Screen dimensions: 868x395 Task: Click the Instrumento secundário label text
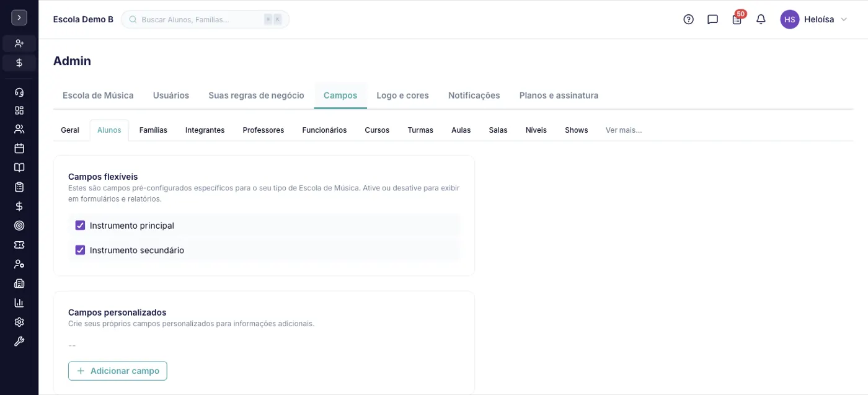click(x=137, y=251)
